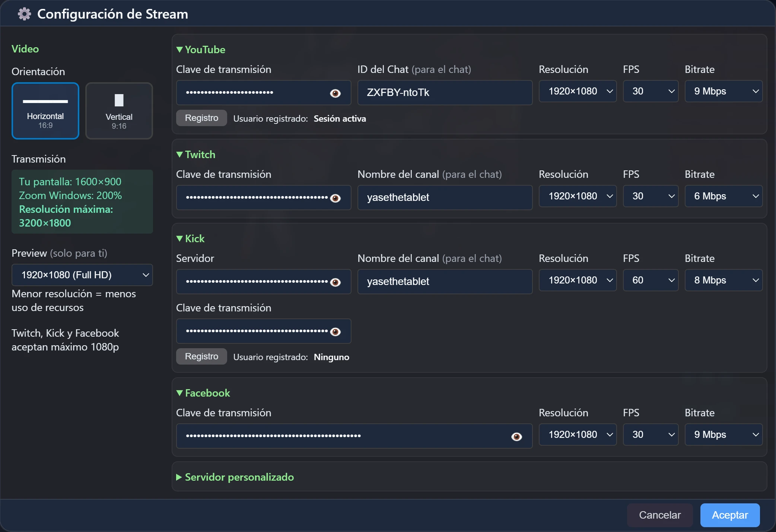Open the Kick FPS dropdown showing 60

(651, 280)
